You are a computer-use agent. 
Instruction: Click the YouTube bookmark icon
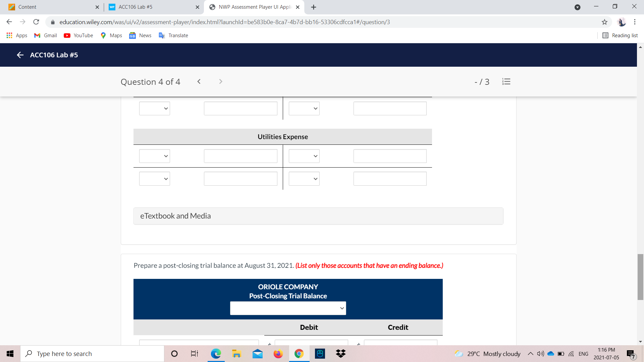(67, 36)
